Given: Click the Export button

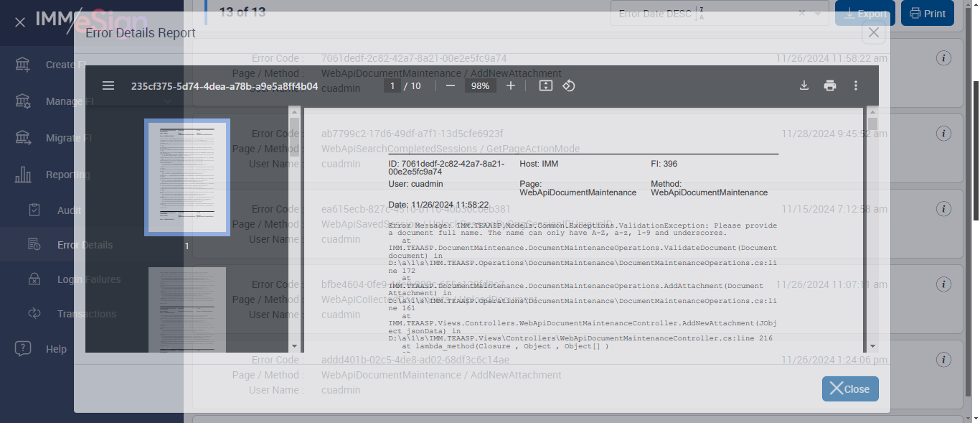Looking at the screenshot, I should (x=864, y=13).
